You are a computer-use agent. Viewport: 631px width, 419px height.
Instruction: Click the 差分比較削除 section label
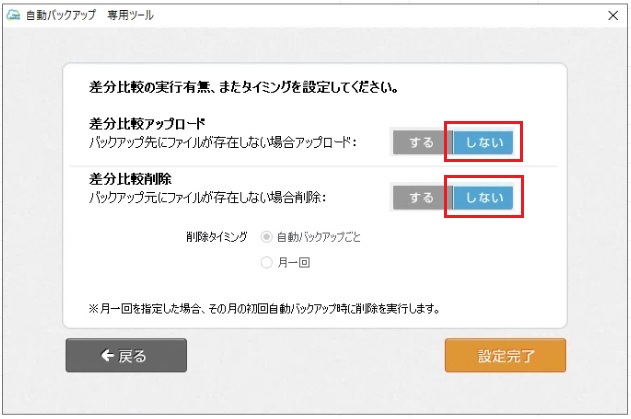130,179
